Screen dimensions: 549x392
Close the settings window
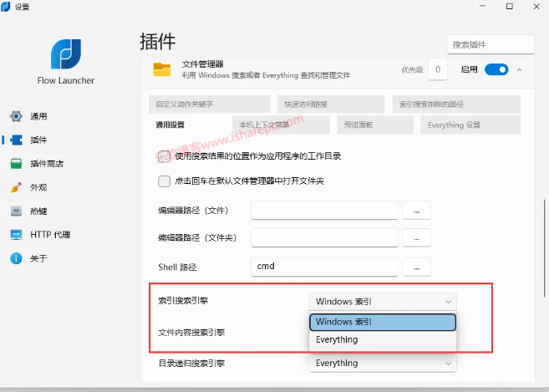[x=536, y=7]
